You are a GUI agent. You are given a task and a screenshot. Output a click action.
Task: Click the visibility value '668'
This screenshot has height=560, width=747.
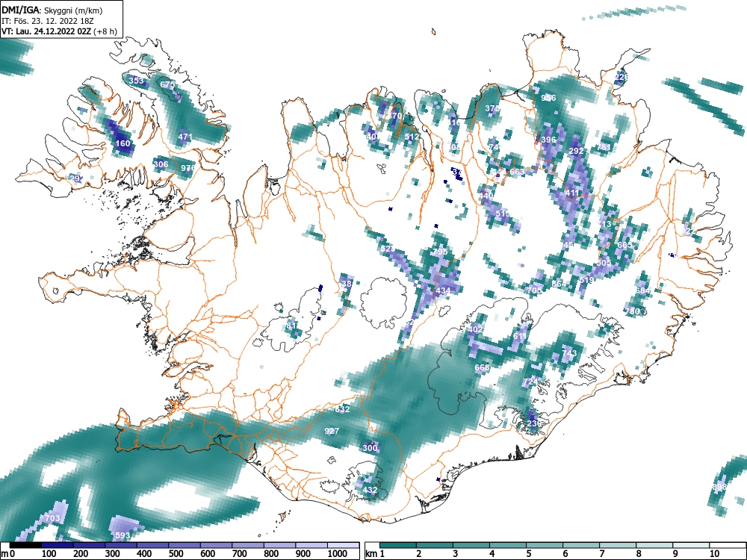(482, 367)
